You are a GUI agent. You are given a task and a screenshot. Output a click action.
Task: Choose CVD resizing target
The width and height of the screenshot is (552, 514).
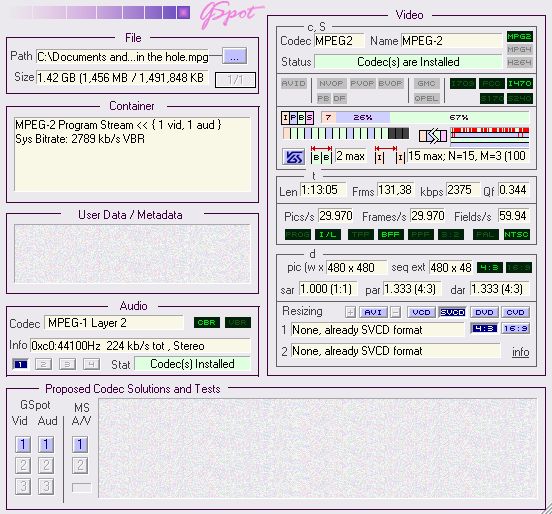click(x=515, y=312)
